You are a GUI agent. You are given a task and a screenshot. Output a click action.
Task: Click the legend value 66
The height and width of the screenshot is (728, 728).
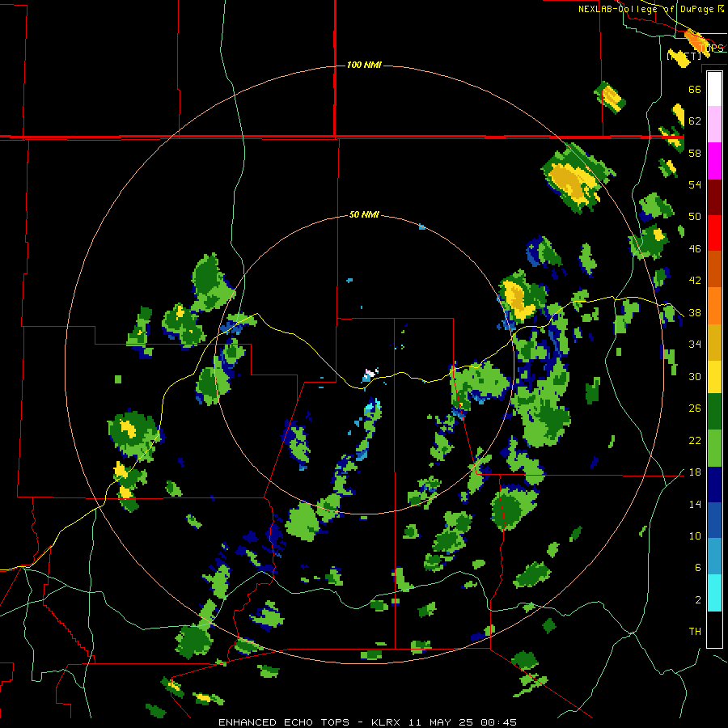695,89
